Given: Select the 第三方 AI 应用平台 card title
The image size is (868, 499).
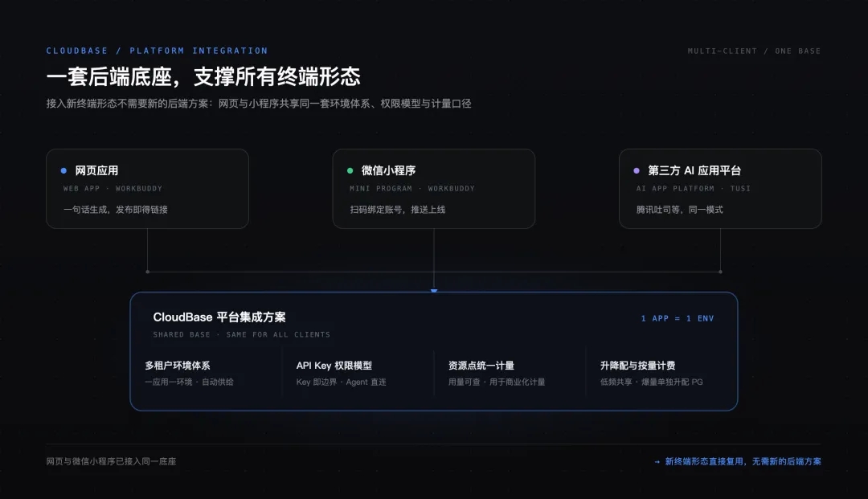Looking at the screenshot, I should [694, 170].
